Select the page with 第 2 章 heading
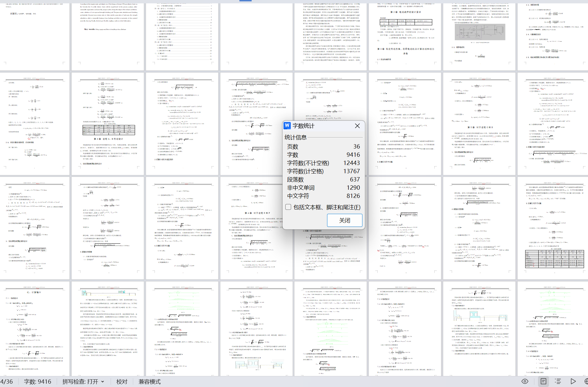This screenshot has height=387, width=588. coord(405,34)
